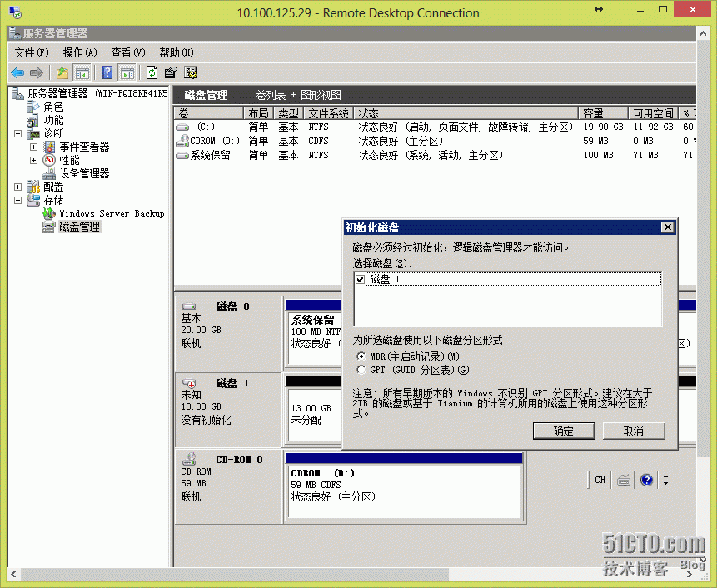Click the 确定 (OK) button
The width and height of the screenshot is (717, 588).
coord(564,431)
